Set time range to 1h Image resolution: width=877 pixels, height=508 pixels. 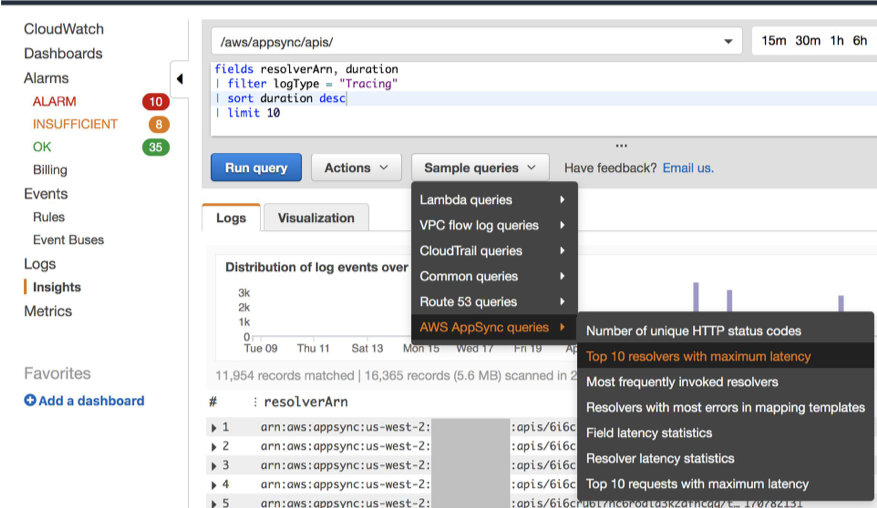click(837, 41)
